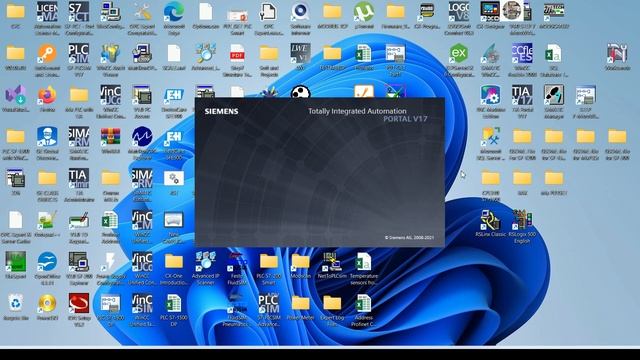
Task: Select the green hexagon 'ex' server icon
Action: (x=459, y=53)
